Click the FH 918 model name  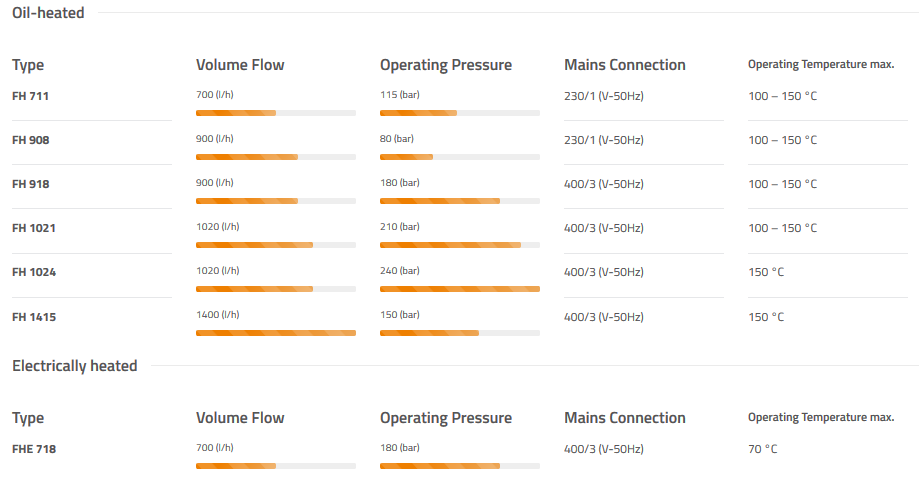coord(30,184)
